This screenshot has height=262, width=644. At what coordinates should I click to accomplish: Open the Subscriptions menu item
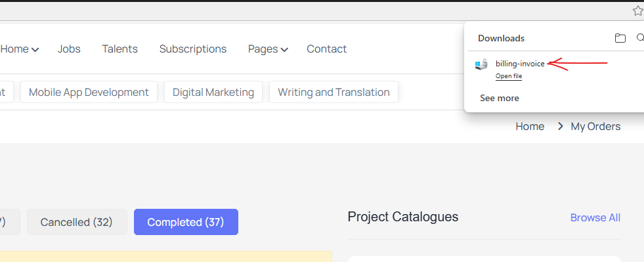(193, 49)
